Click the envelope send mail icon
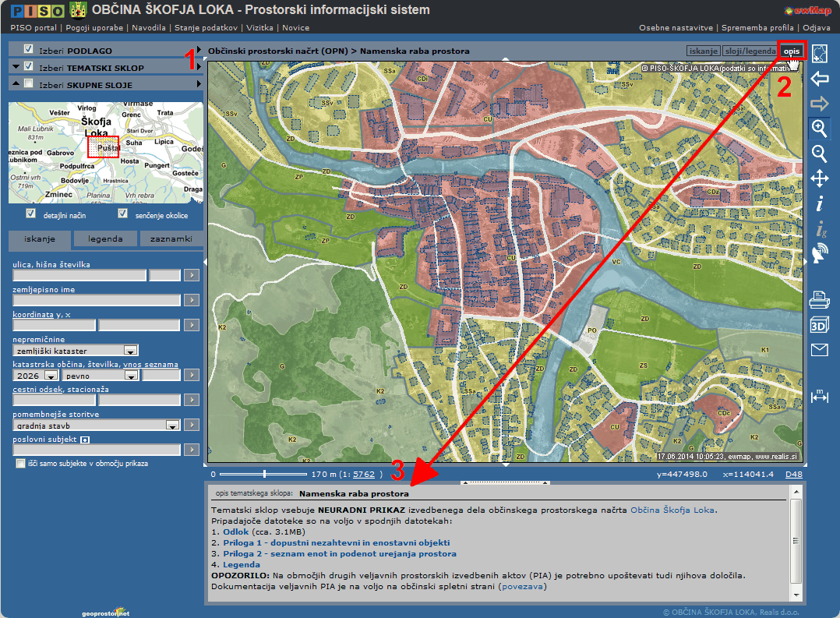The width and height of the screenshot is (840, 618). [x=819, y=350]
